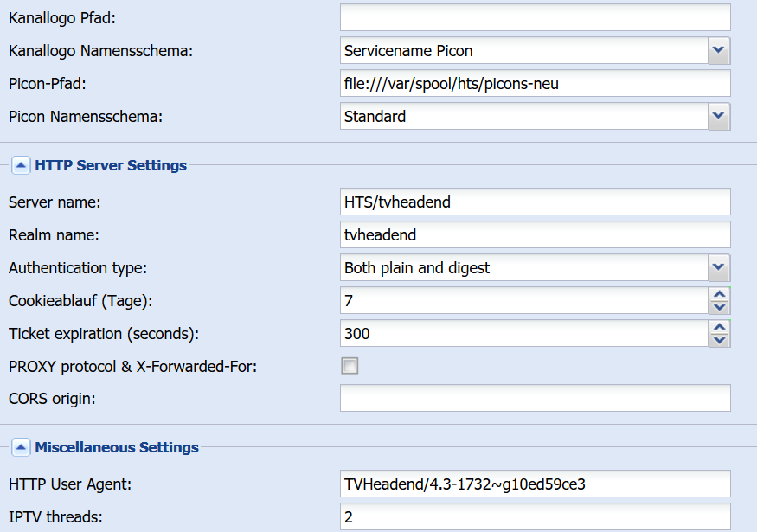Viewport: 757px width, 532px height.
Task: Click the Cookieablauf (Tage) value field
Action: 524,301
